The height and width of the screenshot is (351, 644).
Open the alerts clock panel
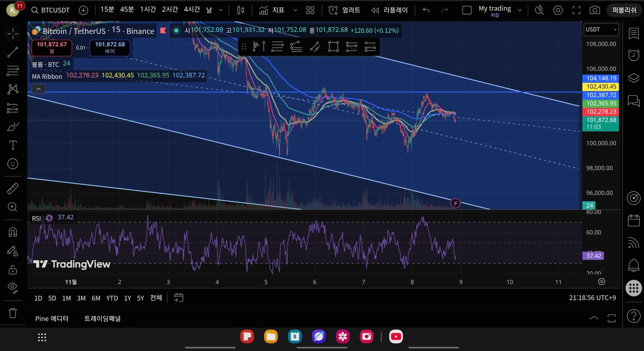coord(634,55)
